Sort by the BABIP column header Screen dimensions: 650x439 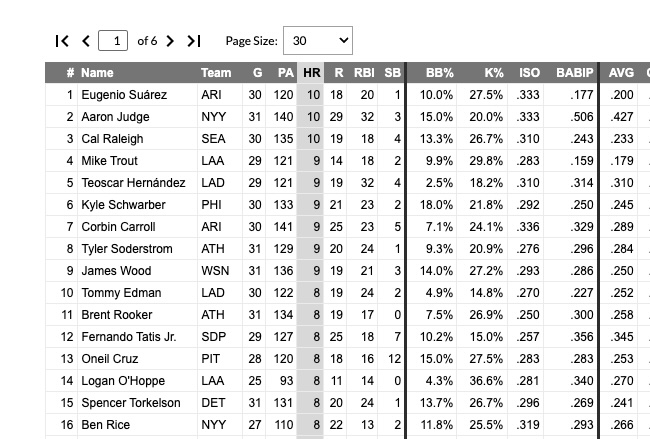click(575, 73)
